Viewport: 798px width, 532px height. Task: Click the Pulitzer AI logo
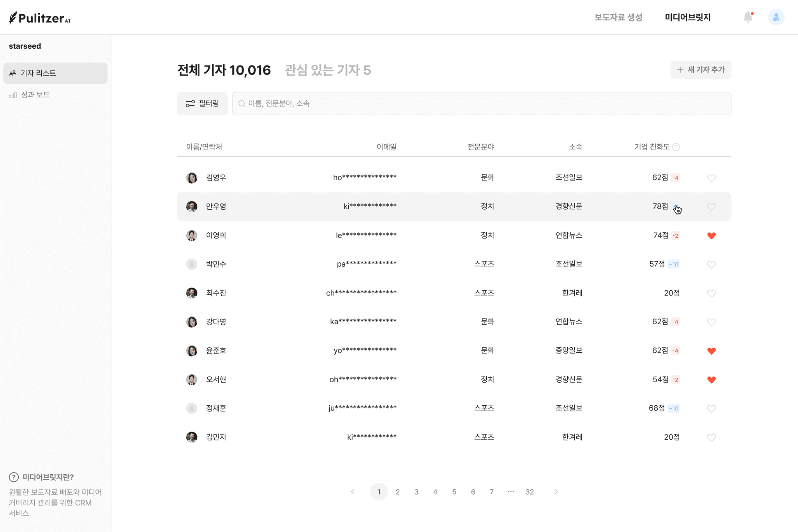[x=40, y=18]
